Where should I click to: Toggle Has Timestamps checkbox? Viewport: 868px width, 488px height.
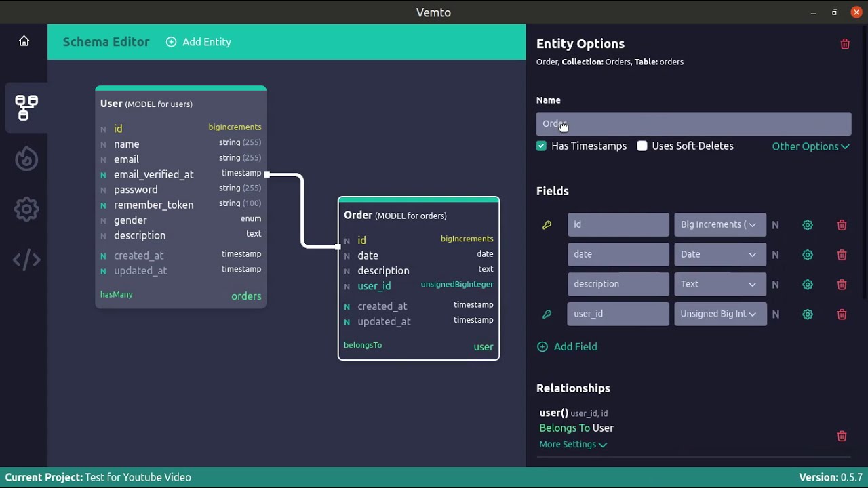point(541,146)
